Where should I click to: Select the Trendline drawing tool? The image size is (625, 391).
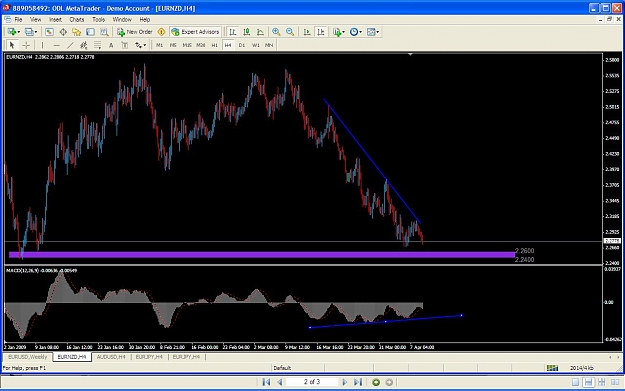(70, 45)
